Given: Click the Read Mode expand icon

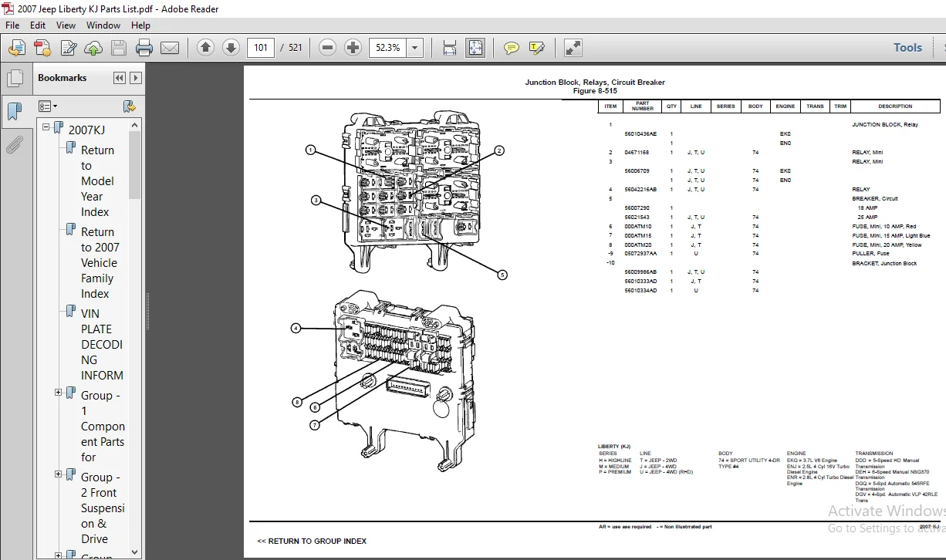Looking at the screenshot, I should [573, 48].
